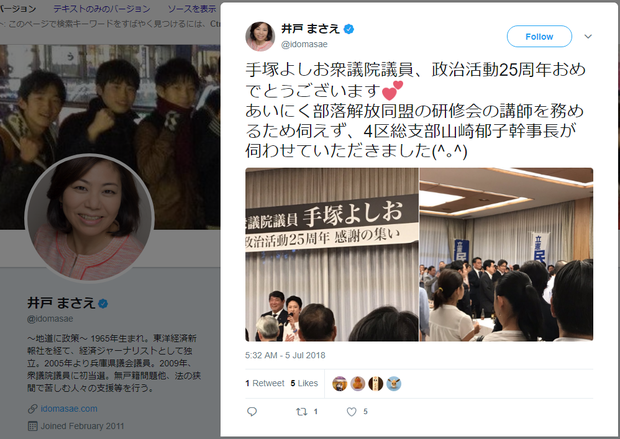Image resolution: width=620 pixels, height=439 pixels.
Task: View the 5 Likes list
Action: point(304,383)
